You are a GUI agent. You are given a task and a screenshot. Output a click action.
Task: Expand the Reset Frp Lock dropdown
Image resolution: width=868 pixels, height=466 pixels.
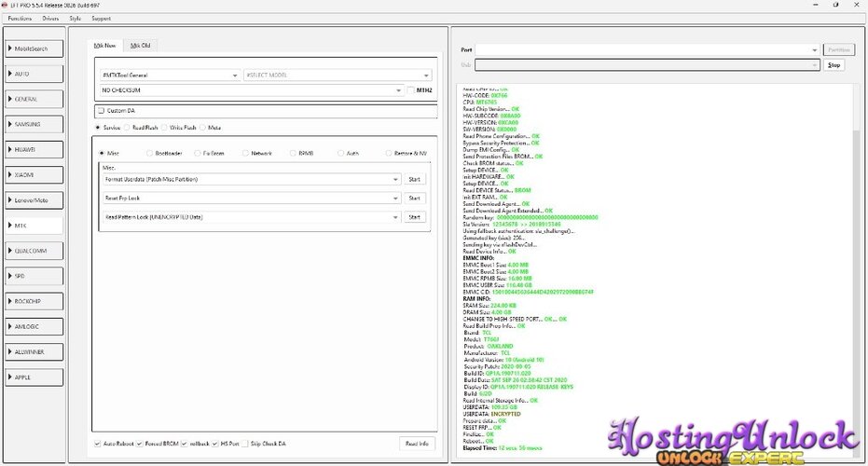[252, 199]
